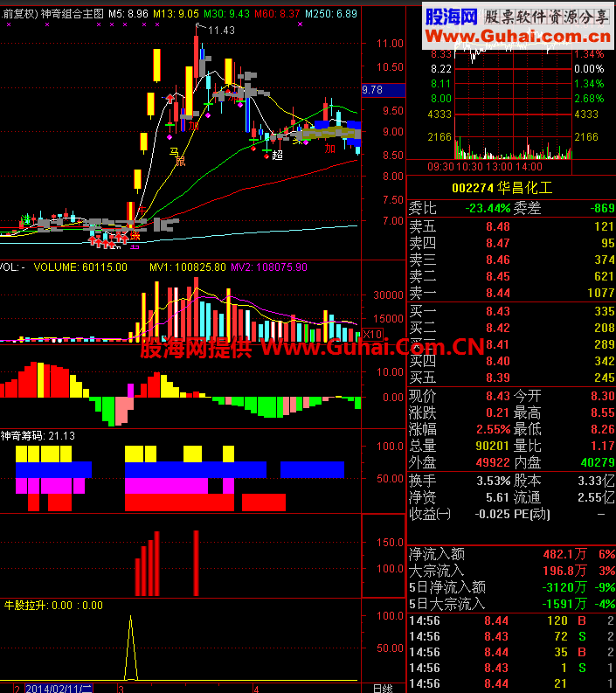
Task: Click the 日线 period label
Action: [383, 689]
